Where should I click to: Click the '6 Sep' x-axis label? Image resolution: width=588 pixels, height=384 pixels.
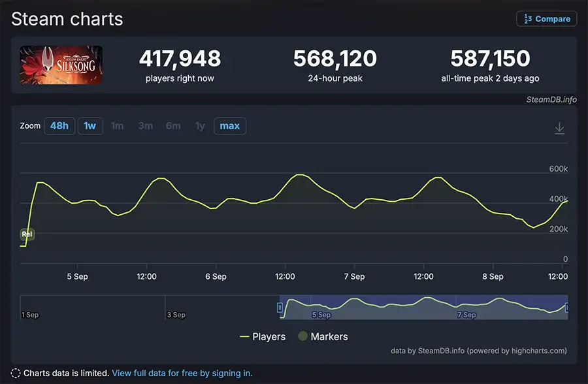[216, 277]
